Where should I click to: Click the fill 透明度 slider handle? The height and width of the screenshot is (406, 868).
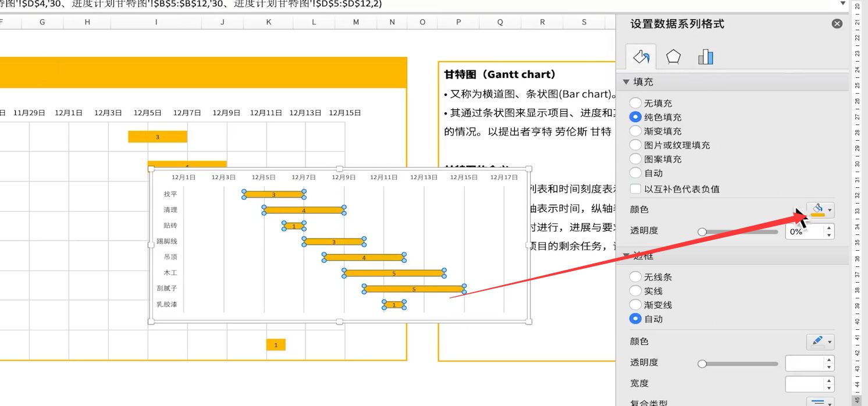(x=702, y=232)
